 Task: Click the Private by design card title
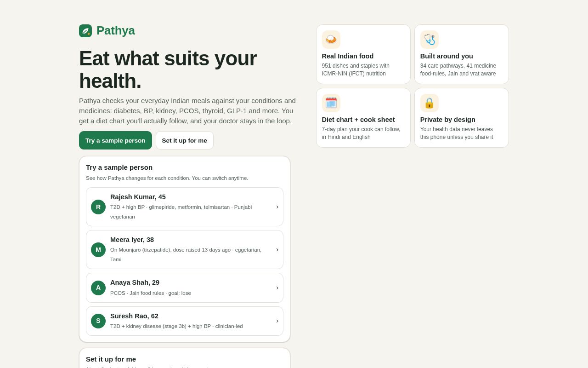448,120
